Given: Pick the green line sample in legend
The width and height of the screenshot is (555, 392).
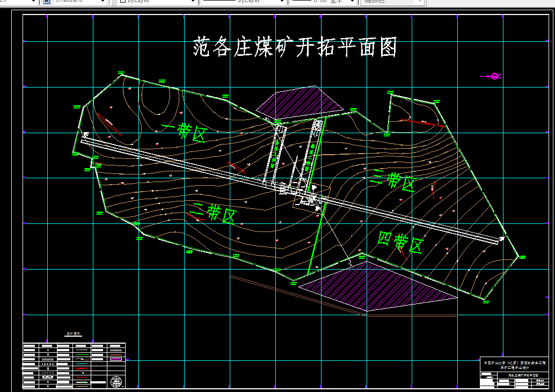Looking at the screenshot, I should [82, 354].
